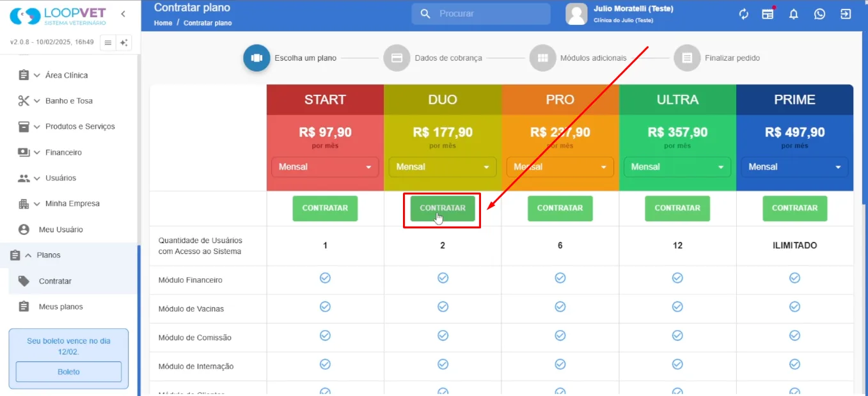Viewport: 868px width, 396px height.
Task: Click the hamburger menu icon under logo
Action: [x=108, y=43]
